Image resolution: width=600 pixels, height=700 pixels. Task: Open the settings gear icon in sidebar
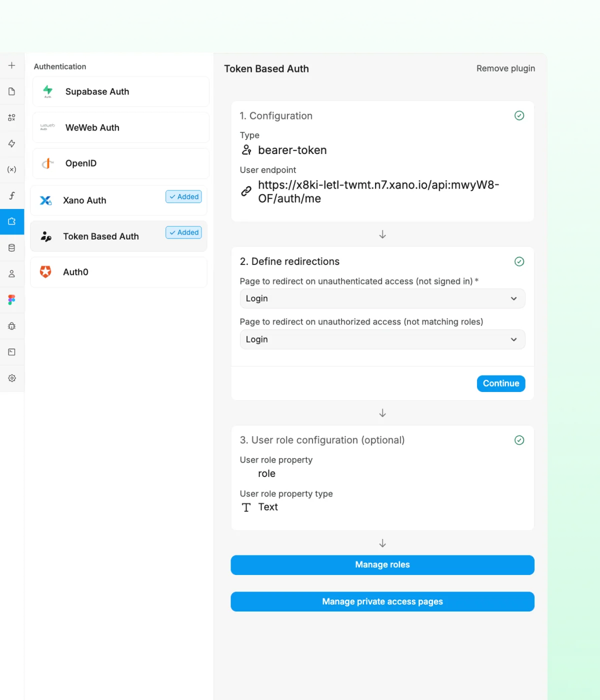[x=11, y=378]
